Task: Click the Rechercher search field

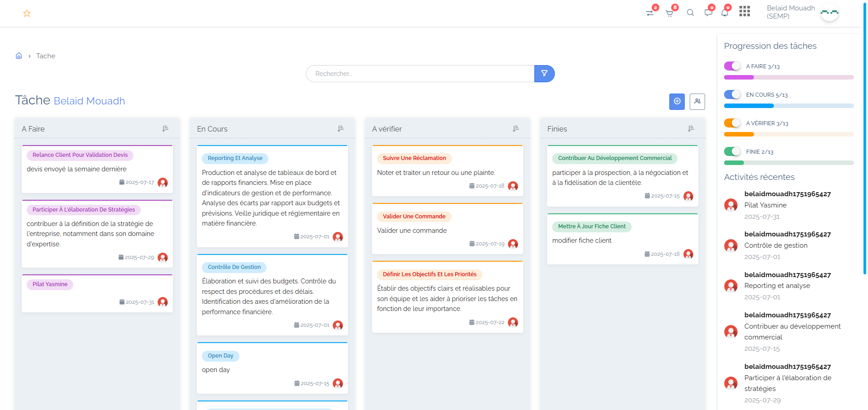Action: [x=420, y=74]
